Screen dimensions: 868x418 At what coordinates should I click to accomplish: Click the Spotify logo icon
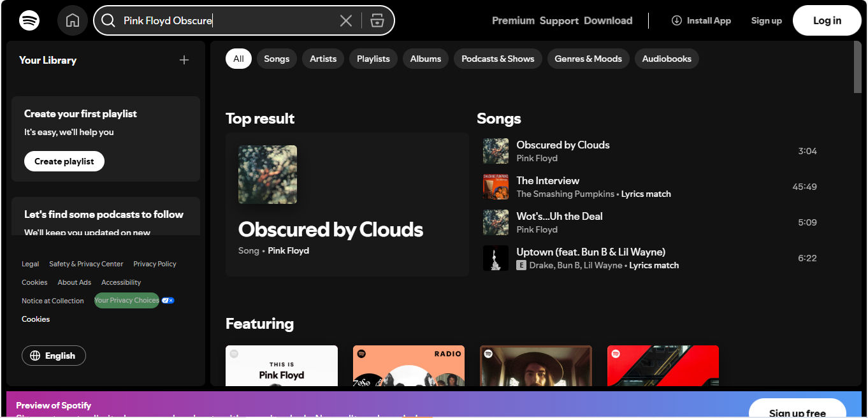(x=29, y=20)
